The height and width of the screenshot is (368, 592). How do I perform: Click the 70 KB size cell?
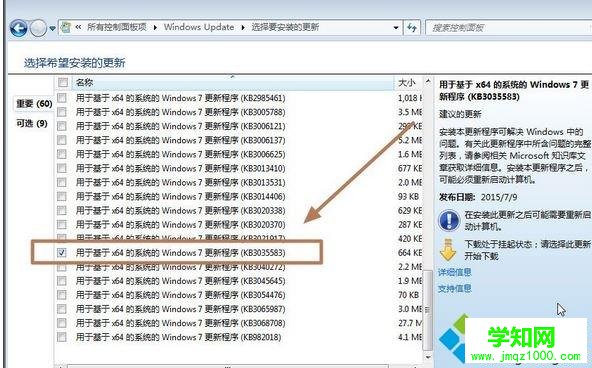(409, 295)
